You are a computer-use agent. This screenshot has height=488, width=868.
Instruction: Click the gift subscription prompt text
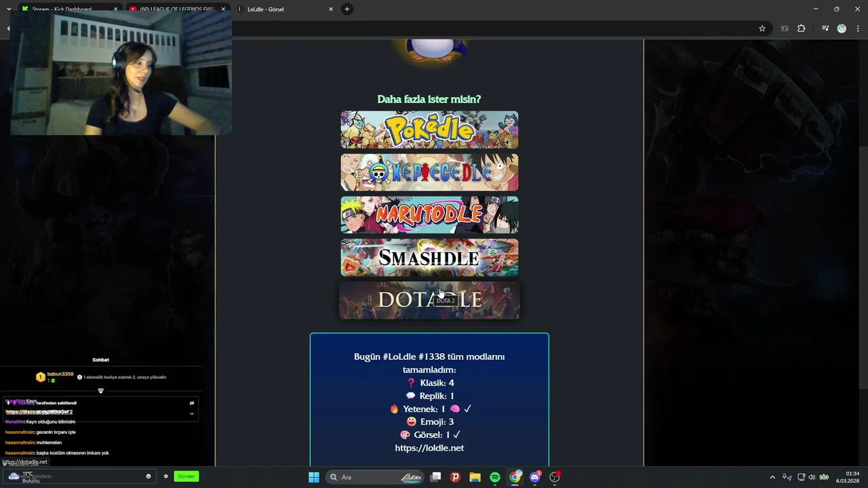pos(125,377)
